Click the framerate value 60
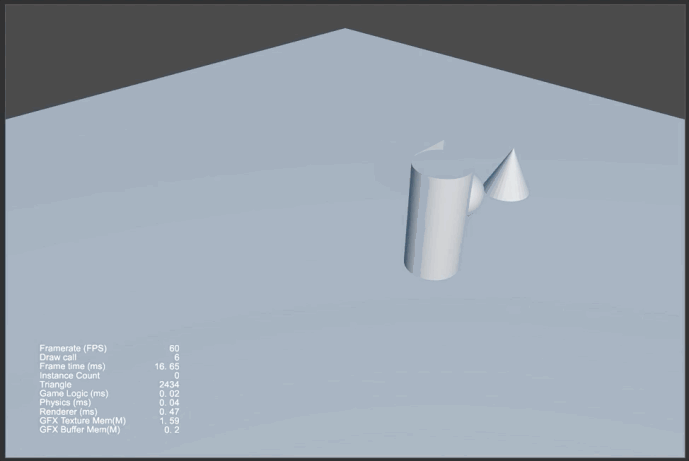The width and height of the screenshot is (689, 461). click(174, 348)
